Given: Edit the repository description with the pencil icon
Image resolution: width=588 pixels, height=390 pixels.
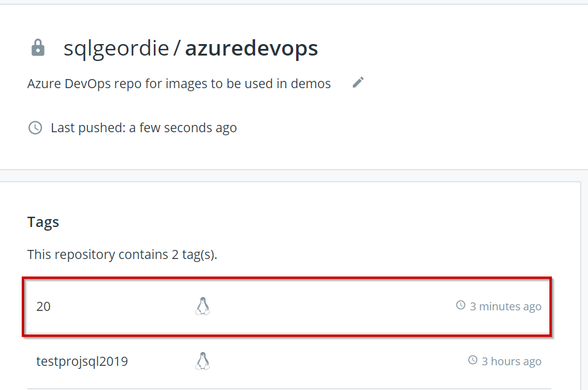Looking at the screenshot, I should tap(358, 83).
